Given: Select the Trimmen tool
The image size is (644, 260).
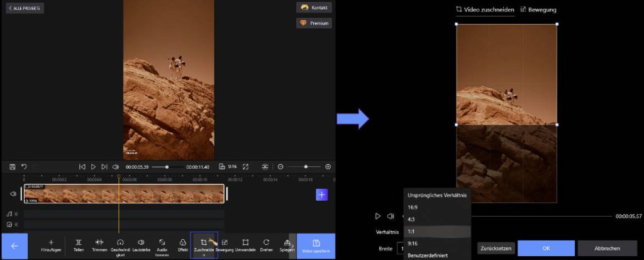Looking at the screenshot, I should 99,246.
